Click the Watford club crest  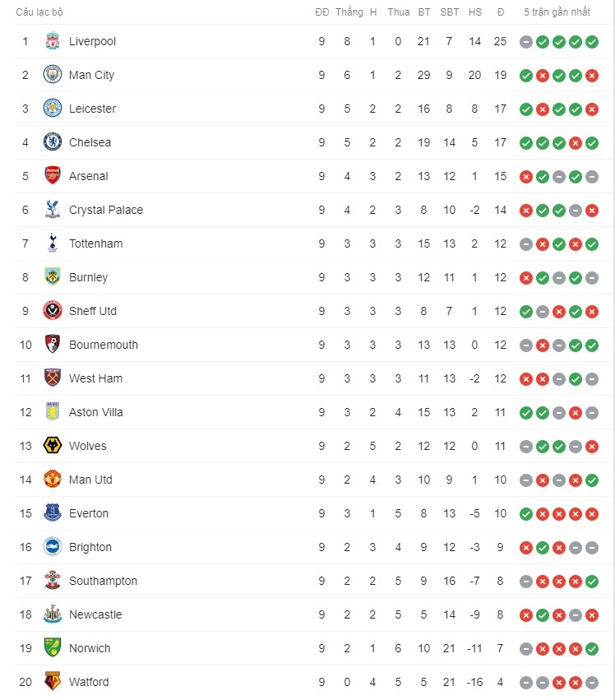point(53,682)
